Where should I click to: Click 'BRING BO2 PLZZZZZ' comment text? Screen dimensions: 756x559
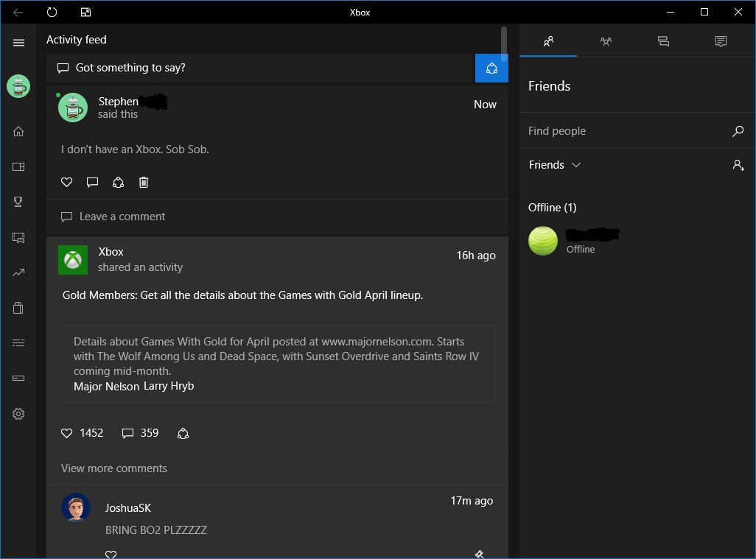pos(156,530)
